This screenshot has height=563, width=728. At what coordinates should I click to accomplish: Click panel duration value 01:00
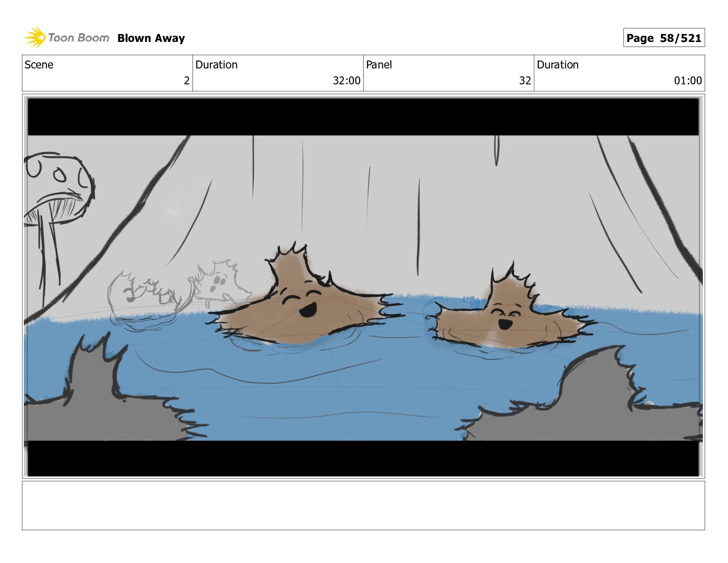(688, 81)
